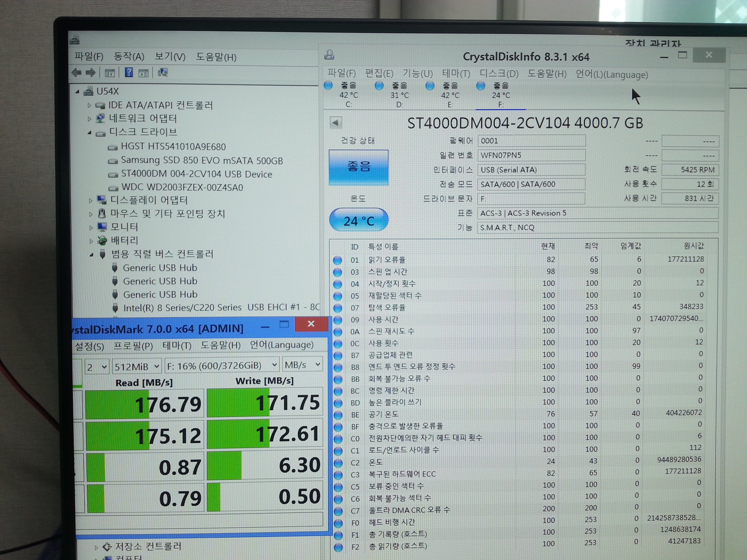Viewport: 747px width, 560px height.
Task: Open 도움말(H) menu in Device Manager
Action: pos(216,57)
